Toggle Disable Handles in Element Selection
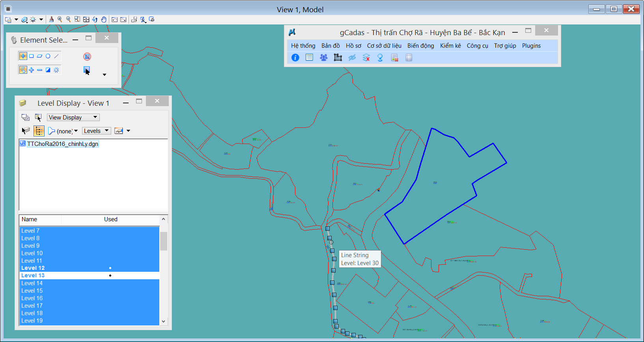This screenshot has height=342, width=644. pos(87,56)
